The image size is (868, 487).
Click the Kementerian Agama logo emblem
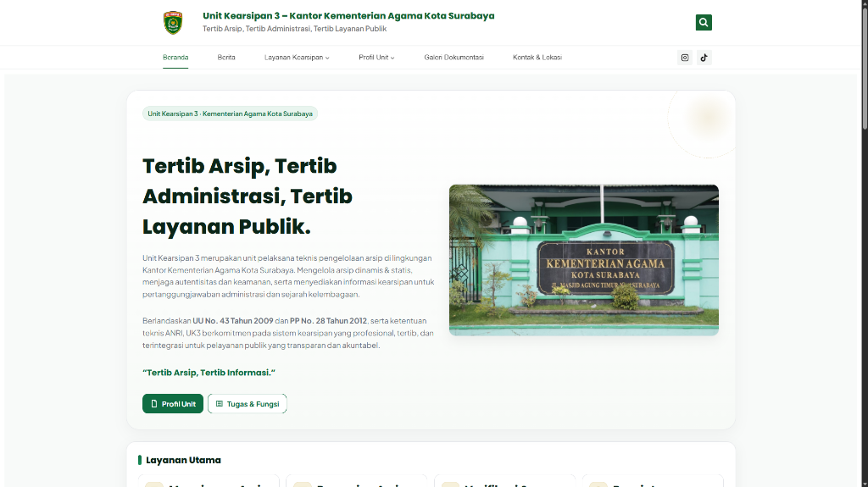click(x=173, y=23)
